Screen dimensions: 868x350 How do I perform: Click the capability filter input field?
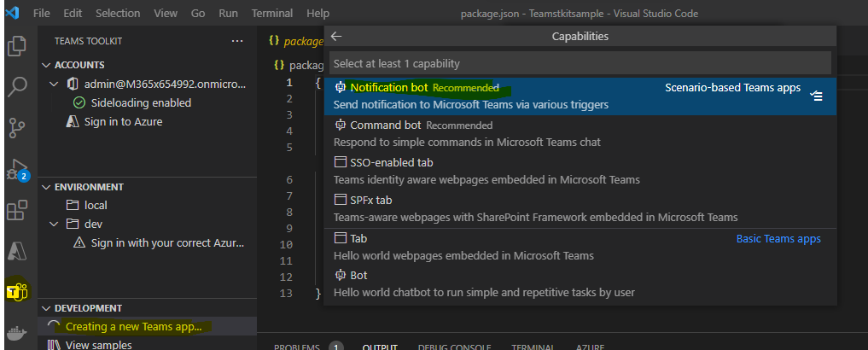point(580,63)
